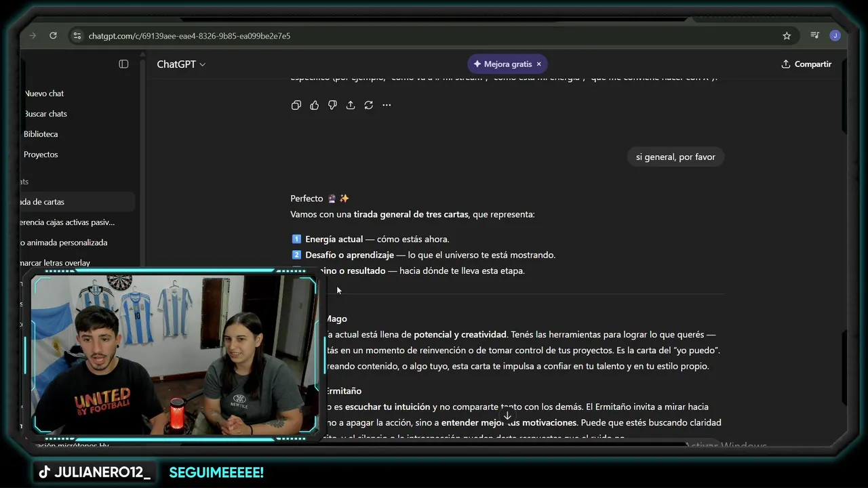Viewport: 868px width, 488px height.
Task: Reload the page in the browser
Action: (x=53, y=35)
